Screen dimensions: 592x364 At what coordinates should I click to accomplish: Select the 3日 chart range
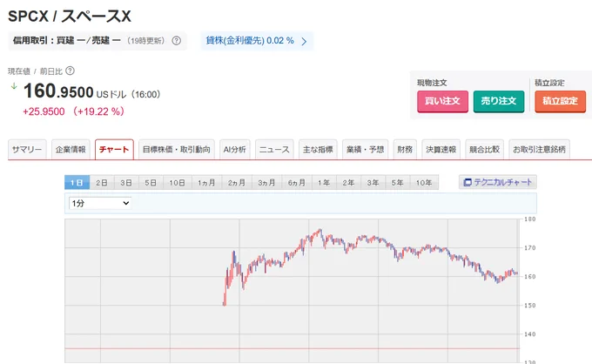tap(126, 182)
